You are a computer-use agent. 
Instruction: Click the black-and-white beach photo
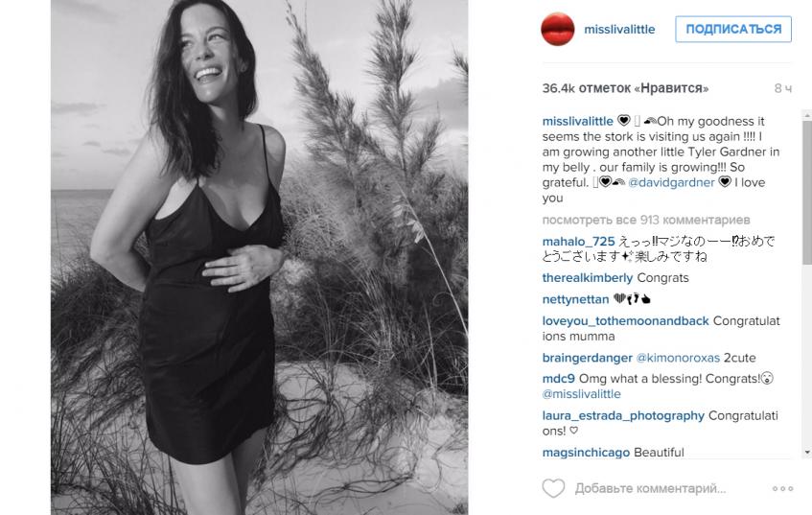point(260,257)
